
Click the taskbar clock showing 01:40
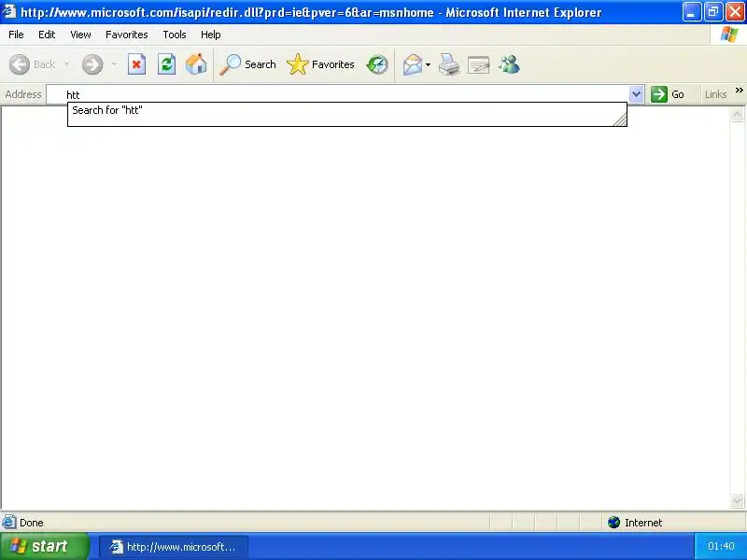721,546
